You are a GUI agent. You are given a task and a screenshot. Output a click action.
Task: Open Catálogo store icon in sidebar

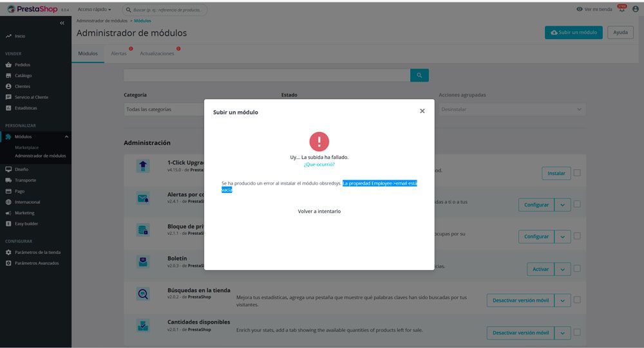tap(8, 75)
